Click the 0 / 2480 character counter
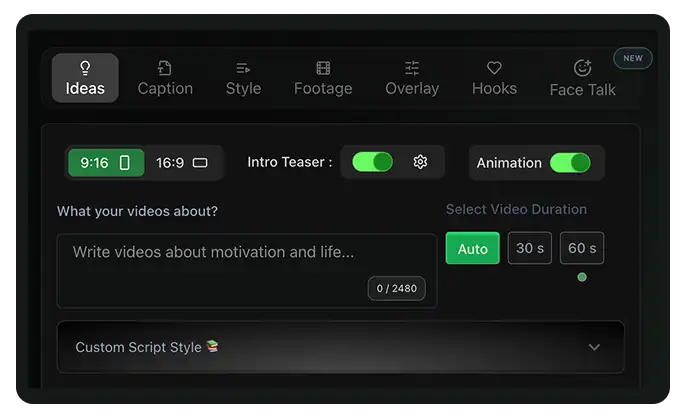This screenshot has width=686, height=418. [x=396, y=289]
